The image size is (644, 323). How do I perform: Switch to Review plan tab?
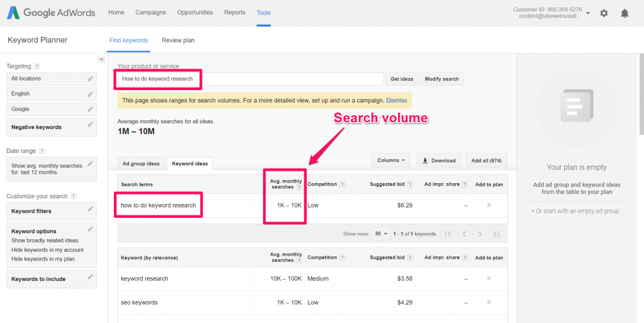tap(178, 40)
